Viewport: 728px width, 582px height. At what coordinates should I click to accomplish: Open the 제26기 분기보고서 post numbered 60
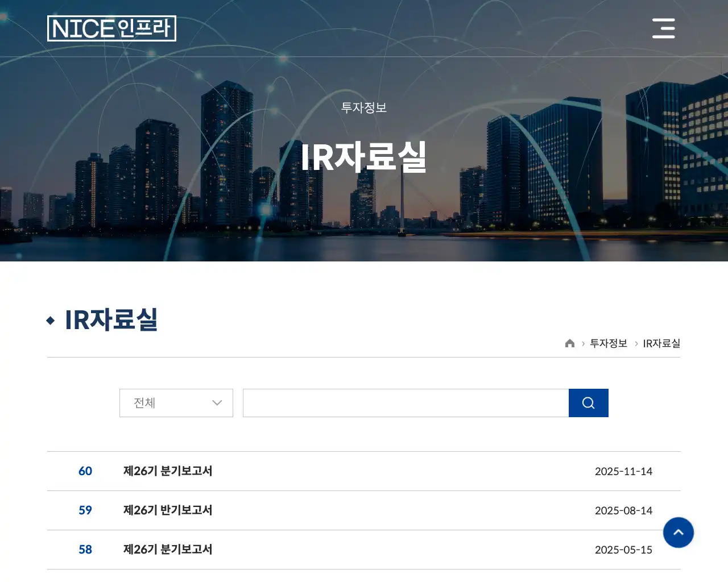click(168, 471)
